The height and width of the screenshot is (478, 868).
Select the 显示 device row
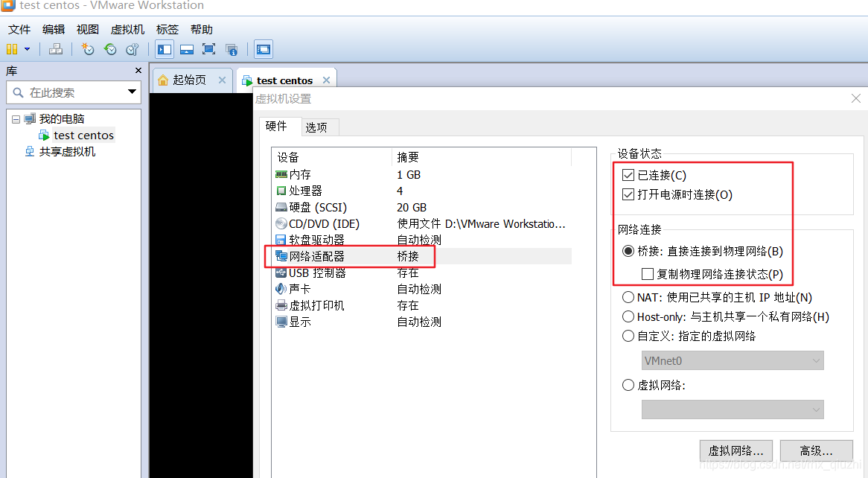423,322
